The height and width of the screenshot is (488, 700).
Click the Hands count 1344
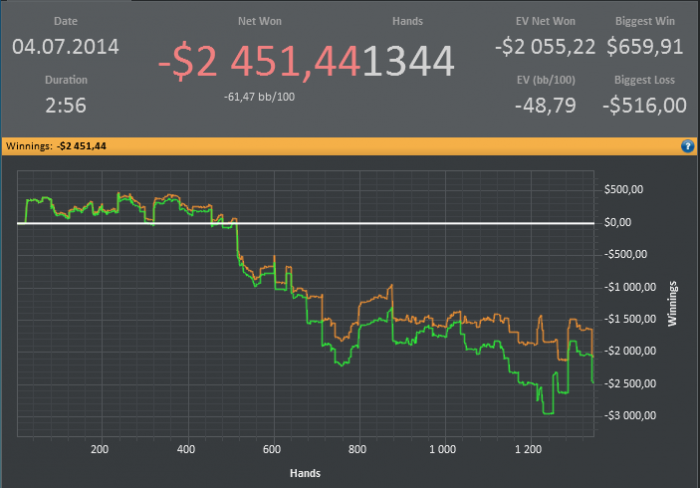408,62
